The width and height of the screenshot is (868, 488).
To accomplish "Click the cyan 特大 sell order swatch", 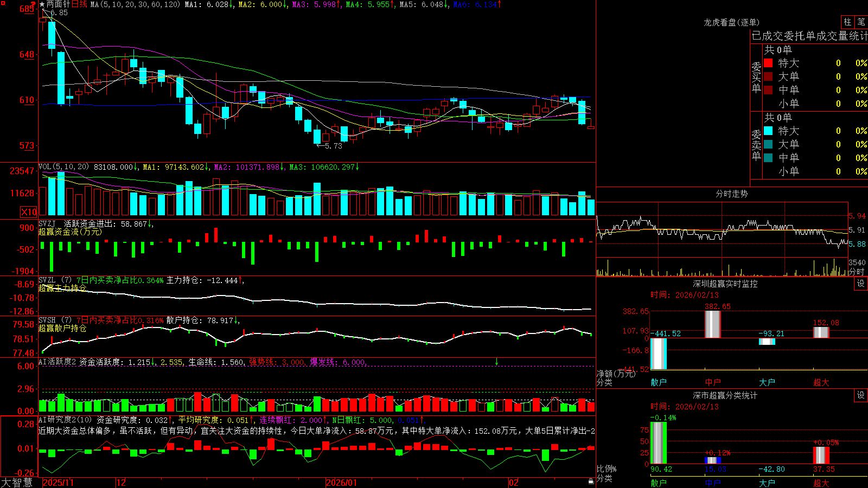I will click(x=768, y=131).
